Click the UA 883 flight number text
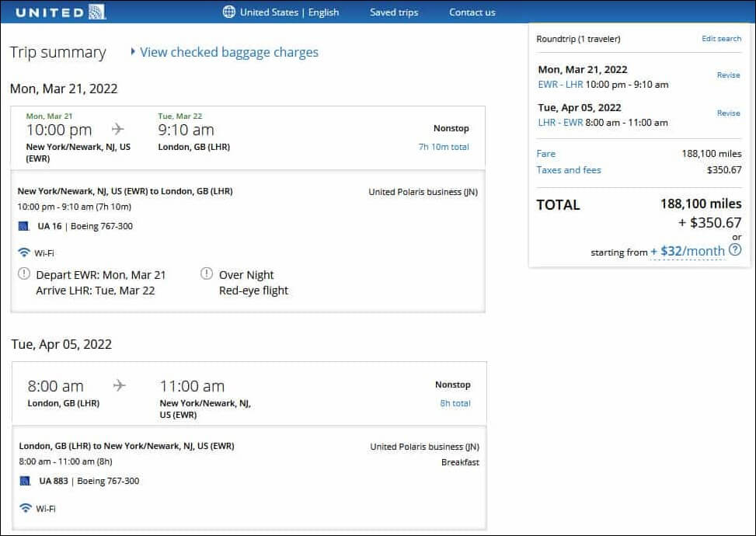Image resolution: width=756 pixels, height=536 pixels. tap(54, 481)
